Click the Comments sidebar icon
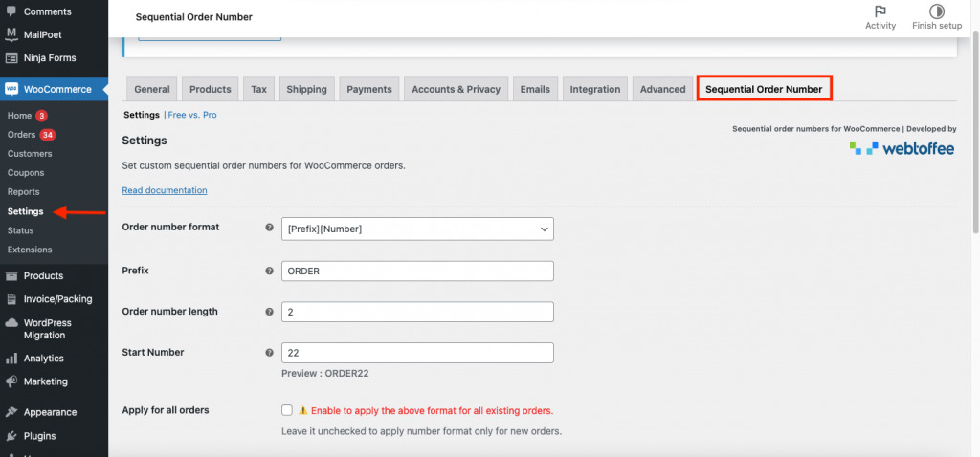This screenshot has width=980, height=457. coord(11,11)
